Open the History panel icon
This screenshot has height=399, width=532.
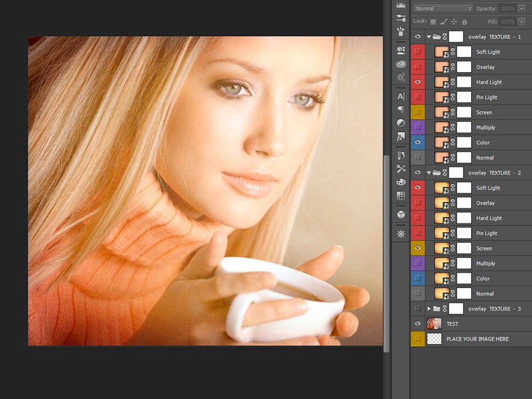pos(401,155)
